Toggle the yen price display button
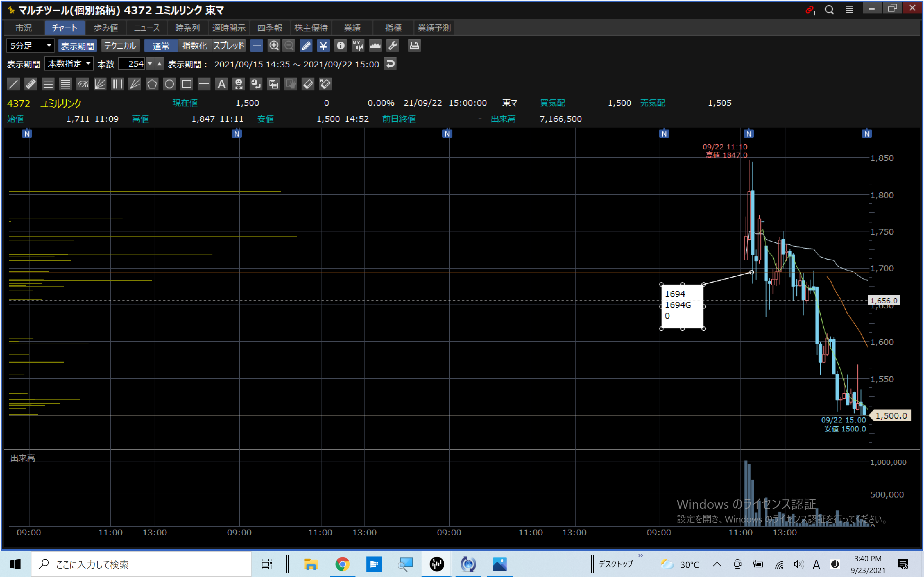The width and height of the screenshot is (924, 577). pos(323,46)
